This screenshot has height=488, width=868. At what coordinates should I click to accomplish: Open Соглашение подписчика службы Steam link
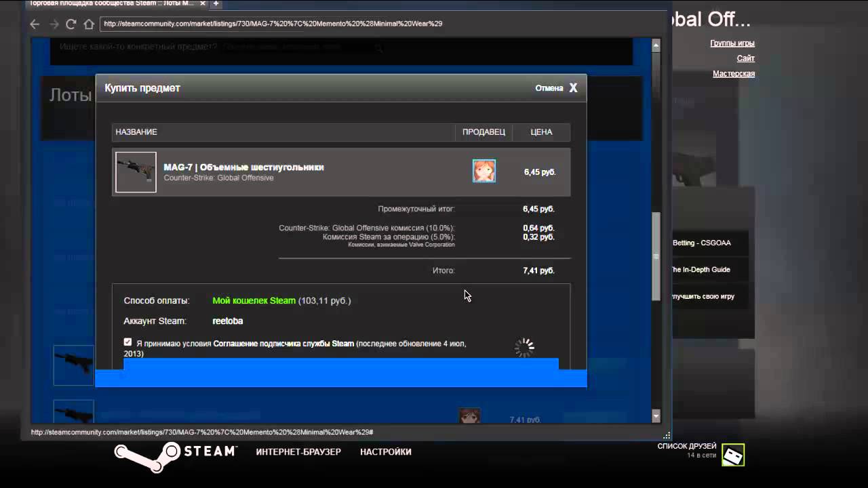pos(283,344)
